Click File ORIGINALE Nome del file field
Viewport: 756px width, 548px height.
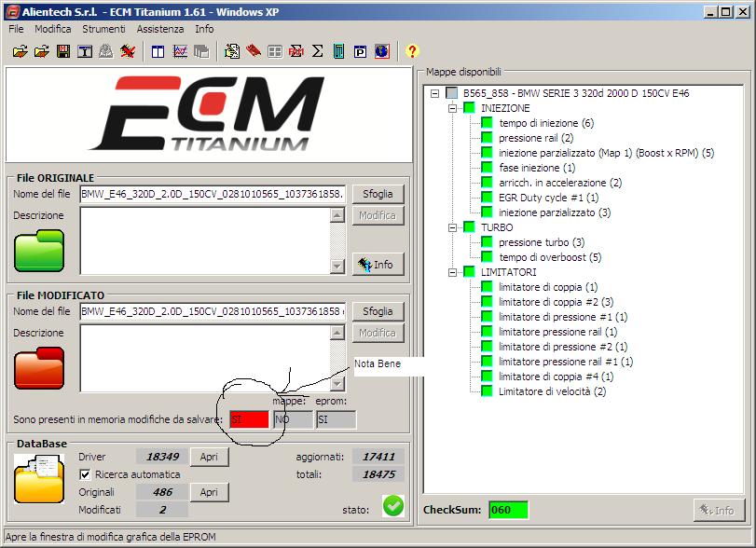(213, 194)
